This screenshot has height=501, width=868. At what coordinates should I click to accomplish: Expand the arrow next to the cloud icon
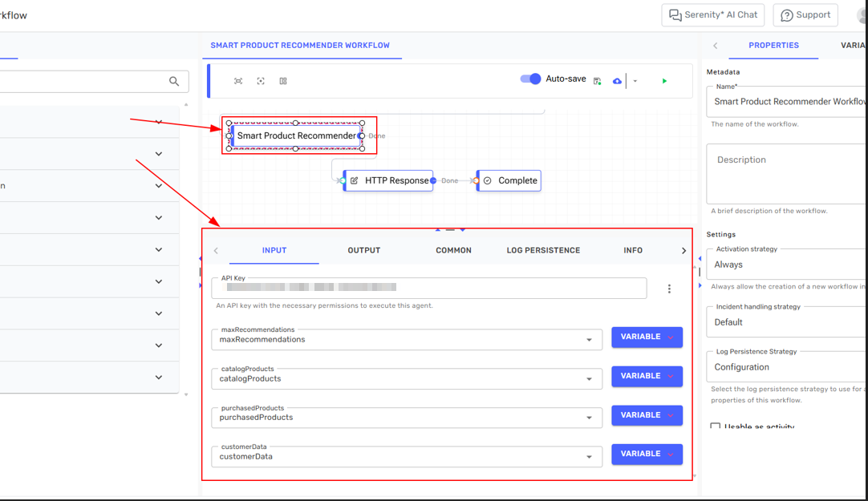tap(635, 80)
